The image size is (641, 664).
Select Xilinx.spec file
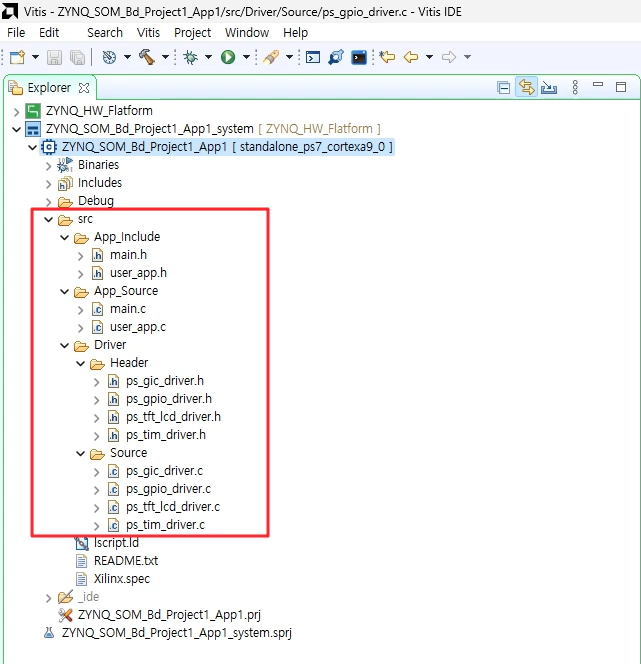coord(122,579)
